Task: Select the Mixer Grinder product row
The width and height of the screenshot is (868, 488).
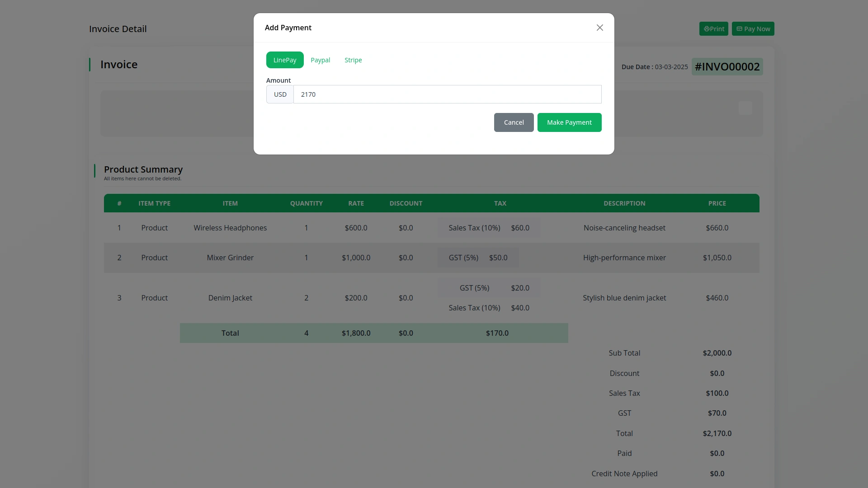Action: [230, 258]
